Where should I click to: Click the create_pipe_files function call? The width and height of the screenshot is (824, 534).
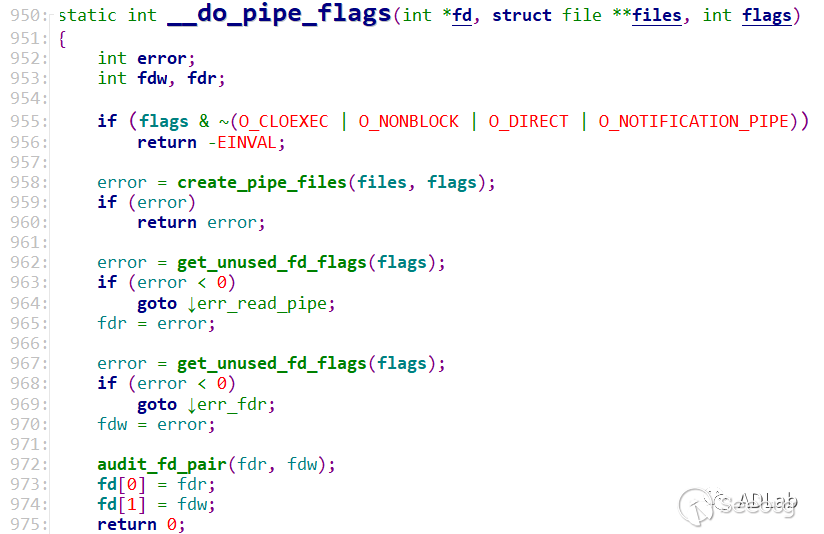click(x=262, y=182)
